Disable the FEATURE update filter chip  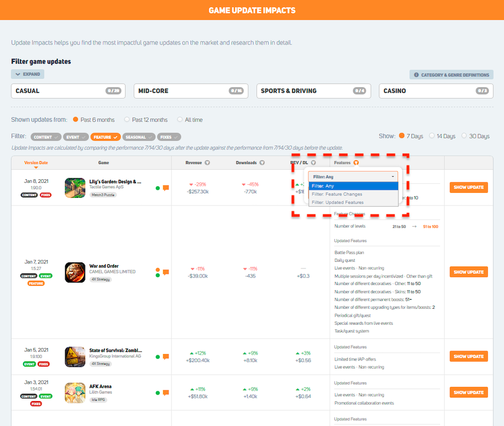coord(106,137)
